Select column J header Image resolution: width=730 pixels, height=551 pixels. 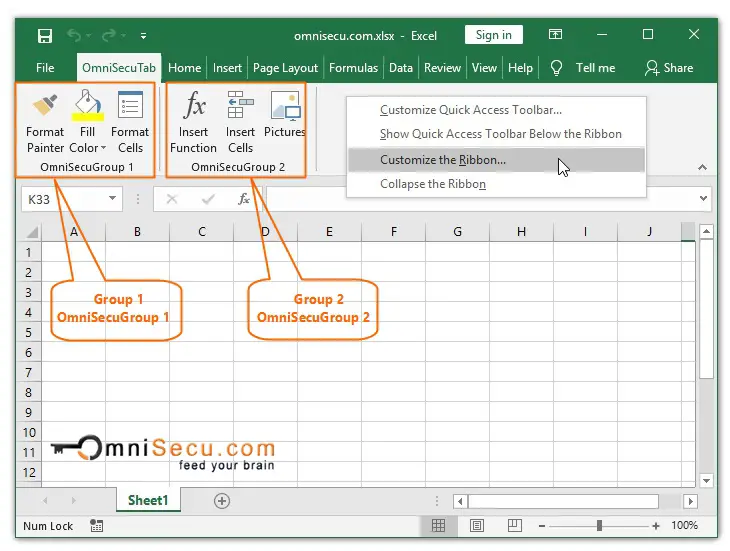[649, 231]
